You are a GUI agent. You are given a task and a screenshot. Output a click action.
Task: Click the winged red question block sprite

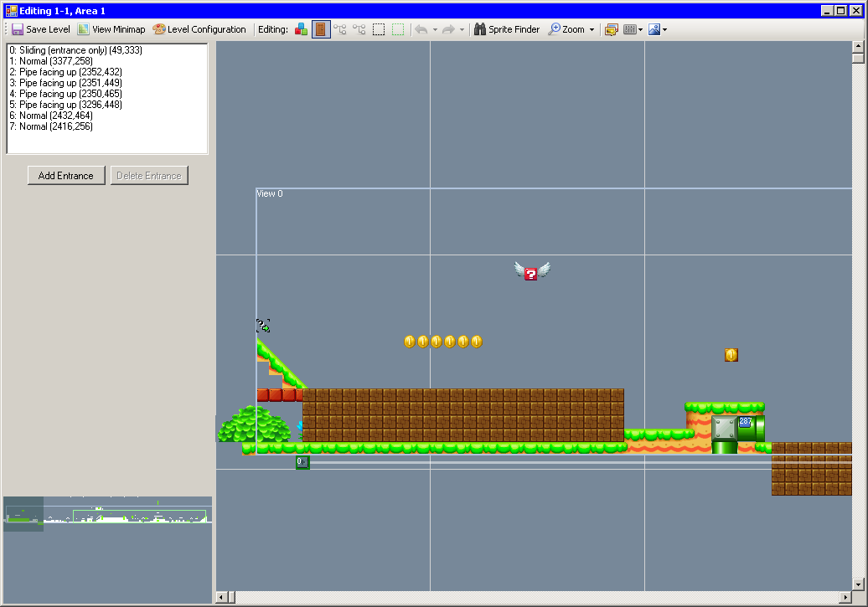tap(531, 272)
